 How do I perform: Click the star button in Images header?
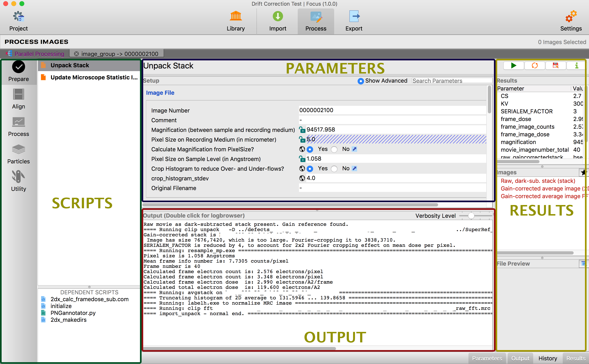583,172
